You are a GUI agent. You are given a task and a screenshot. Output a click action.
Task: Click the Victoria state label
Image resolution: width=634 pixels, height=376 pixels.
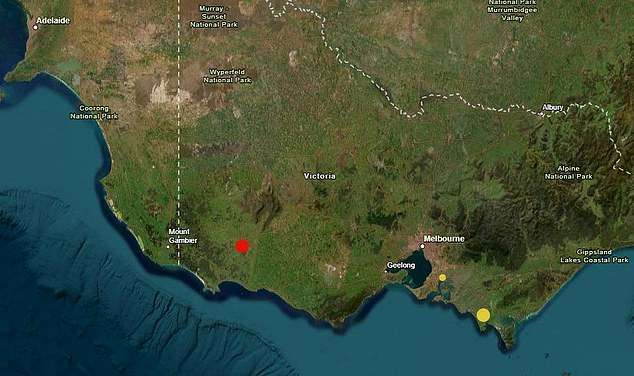(x=319, y=176)
